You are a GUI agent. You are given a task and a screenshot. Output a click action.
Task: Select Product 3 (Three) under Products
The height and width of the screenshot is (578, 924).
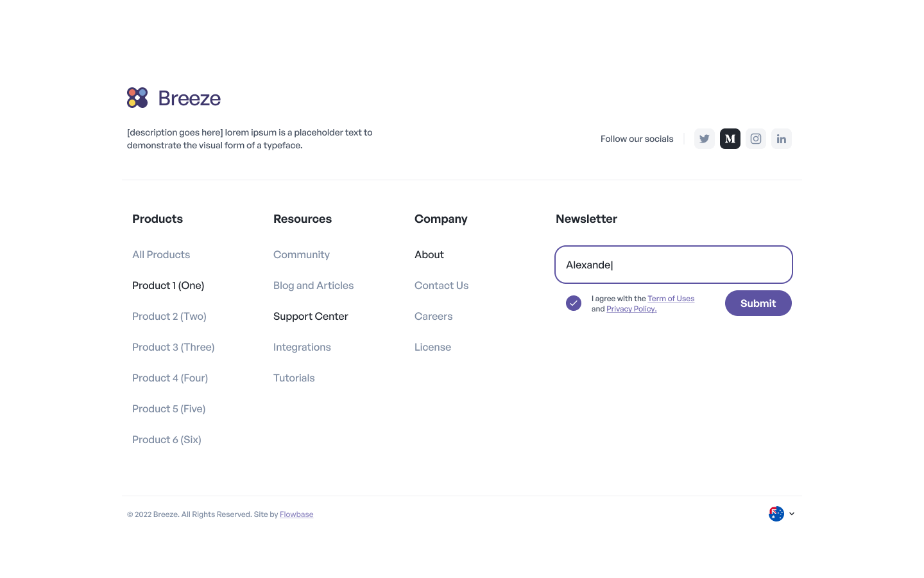[173, 347]
